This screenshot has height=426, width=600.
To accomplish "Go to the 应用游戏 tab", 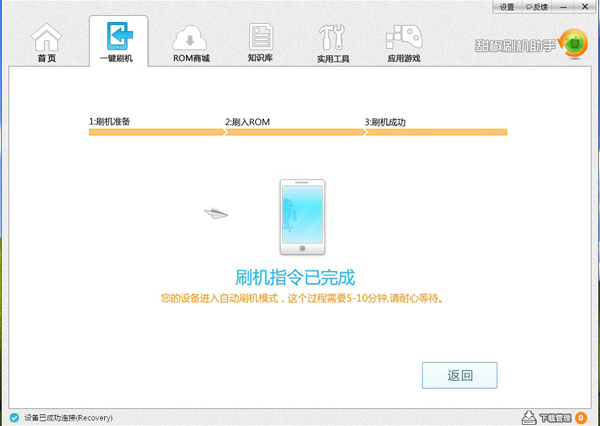I will coord(404,43).
